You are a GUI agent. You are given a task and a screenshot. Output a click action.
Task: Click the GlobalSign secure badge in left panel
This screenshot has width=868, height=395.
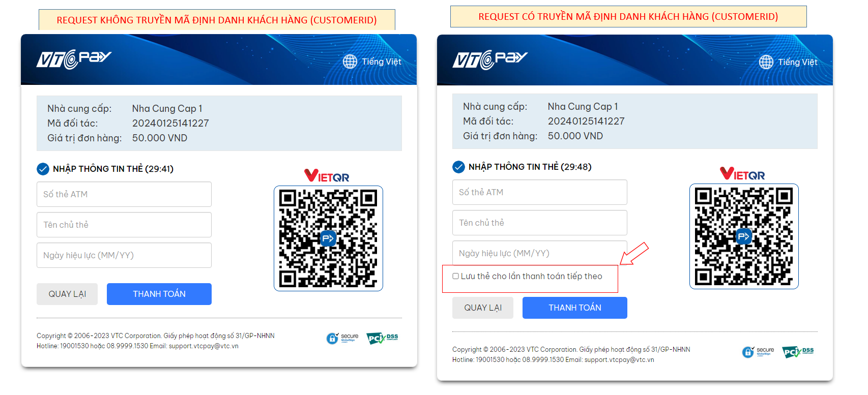342,338
